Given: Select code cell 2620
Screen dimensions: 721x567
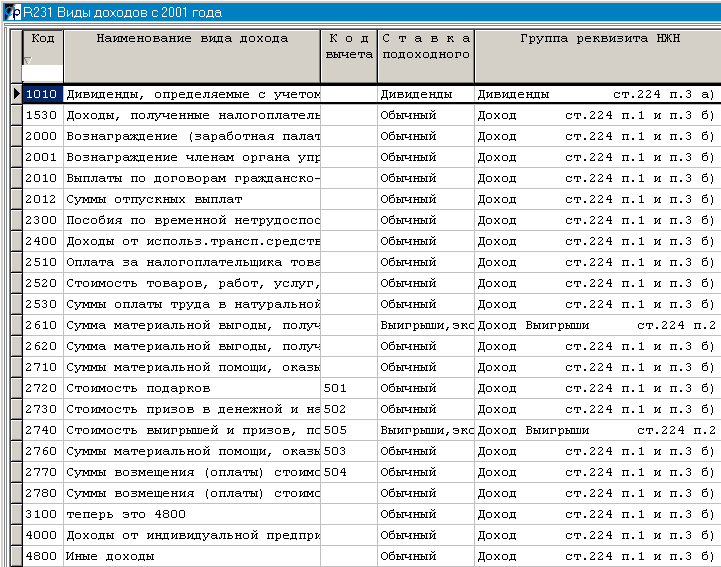Looking at the screenshot, I should click(42, 346).
